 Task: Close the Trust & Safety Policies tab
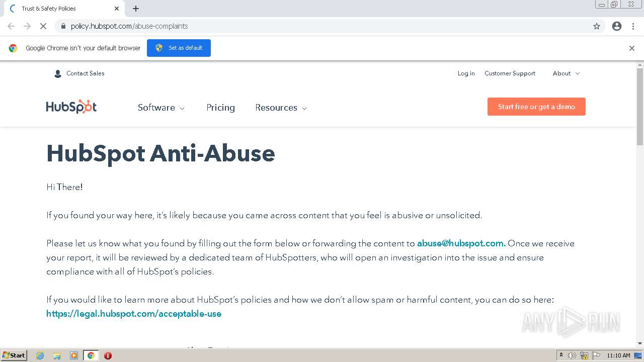tap(117, 9)
